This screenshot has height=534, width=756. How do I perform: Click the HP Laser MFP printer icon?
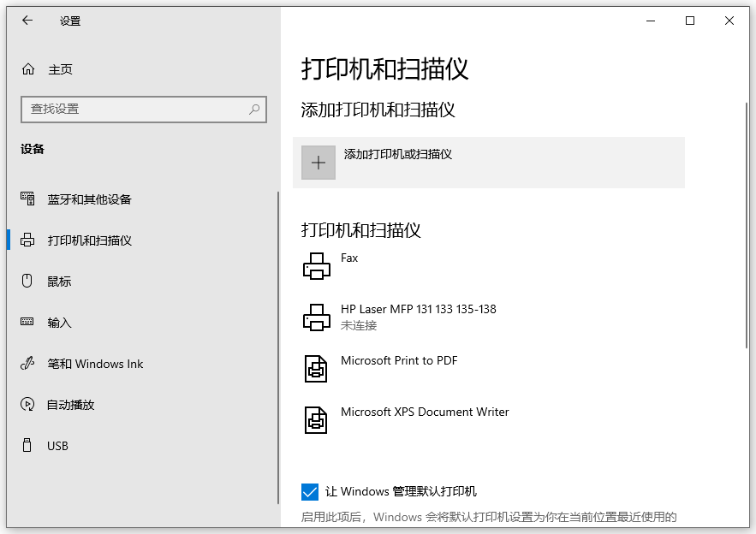click(x=317, y=317)
